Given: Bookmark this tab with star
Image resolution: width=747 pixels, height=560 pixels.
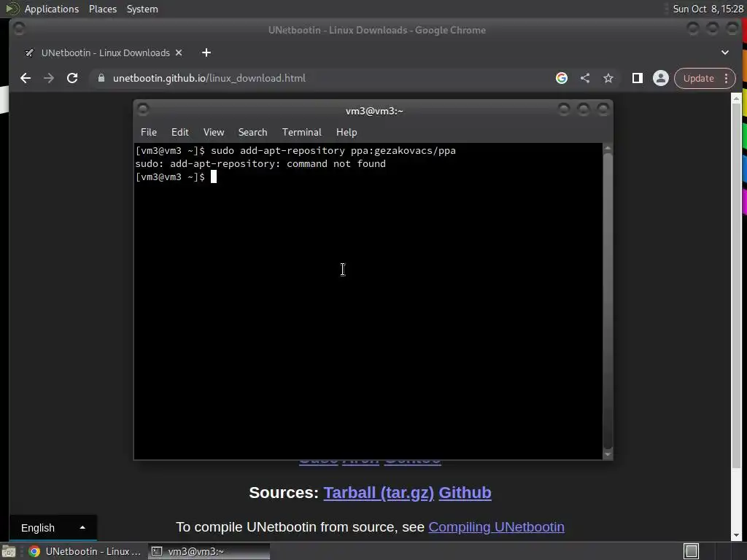Looking at the screenshot, I should [608, 78].
